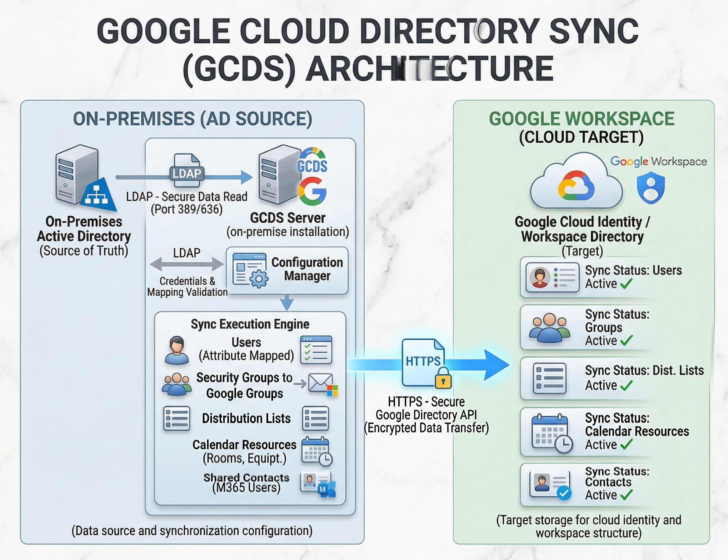Click the green checkmark under Sync Status: Groups
Screen dimensions: 728x560
[x=626, y=341]
